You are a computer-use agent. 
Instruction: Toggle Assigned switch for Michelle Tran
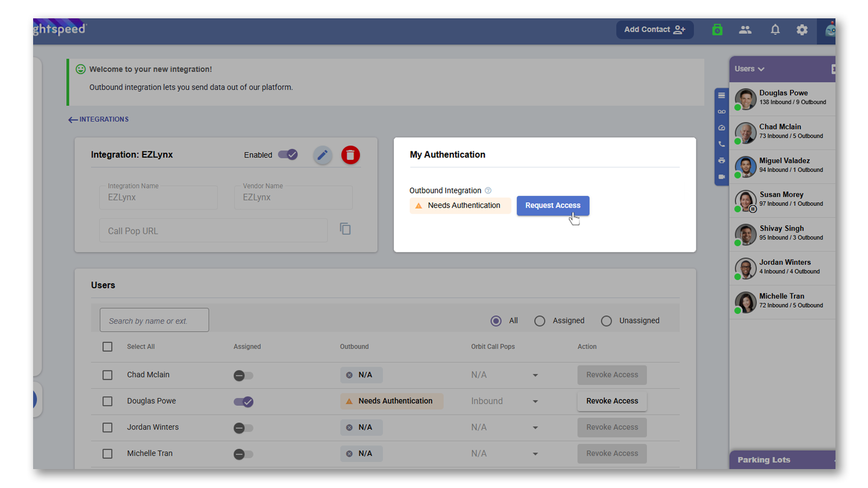point(243,454)
